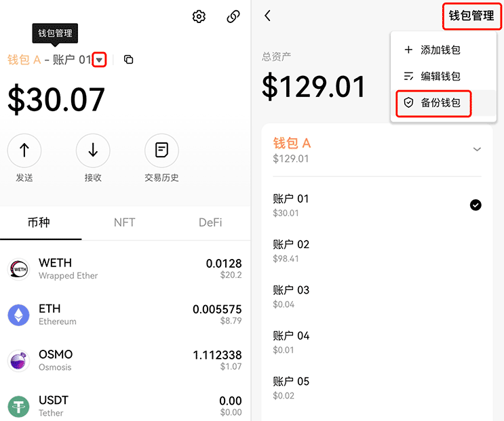Open 钱包管理 menu at top right
Viewport: 504px width, 421px height.
point(471,16)
